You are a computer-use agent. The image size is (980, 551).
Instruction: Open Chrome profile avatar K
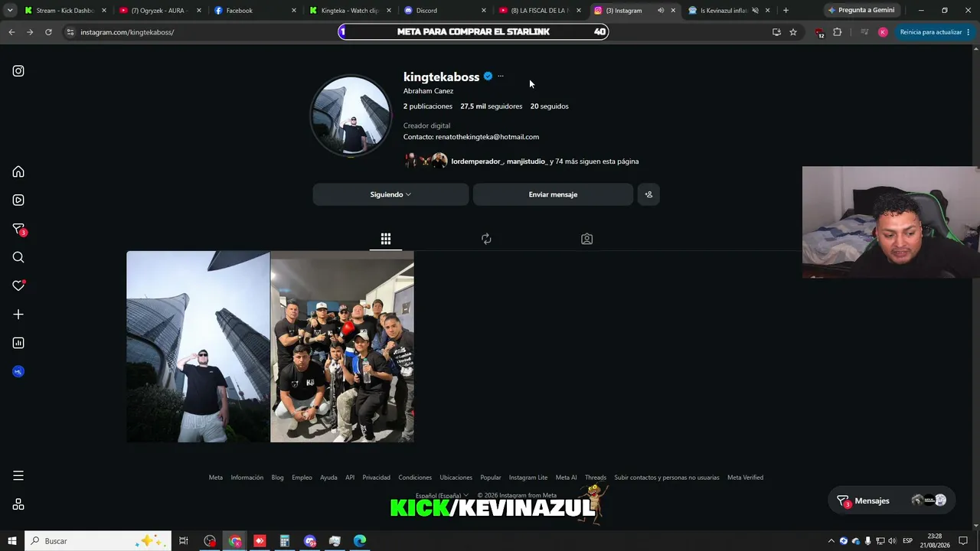883,32
